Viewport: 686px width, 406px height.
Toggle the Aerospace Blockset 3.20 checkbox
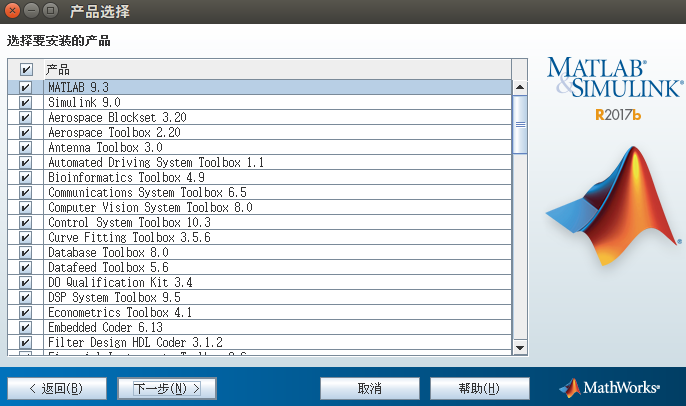click(25, 117)
